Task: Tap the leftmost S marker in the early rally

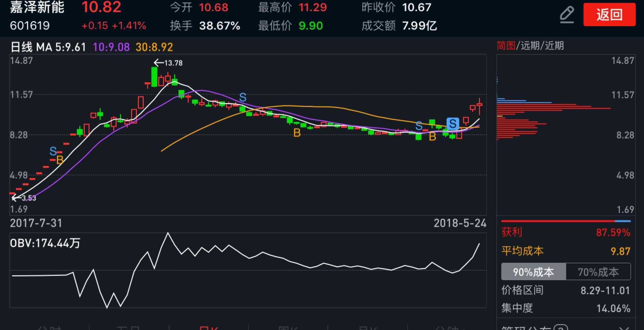Action: (53, 151)
